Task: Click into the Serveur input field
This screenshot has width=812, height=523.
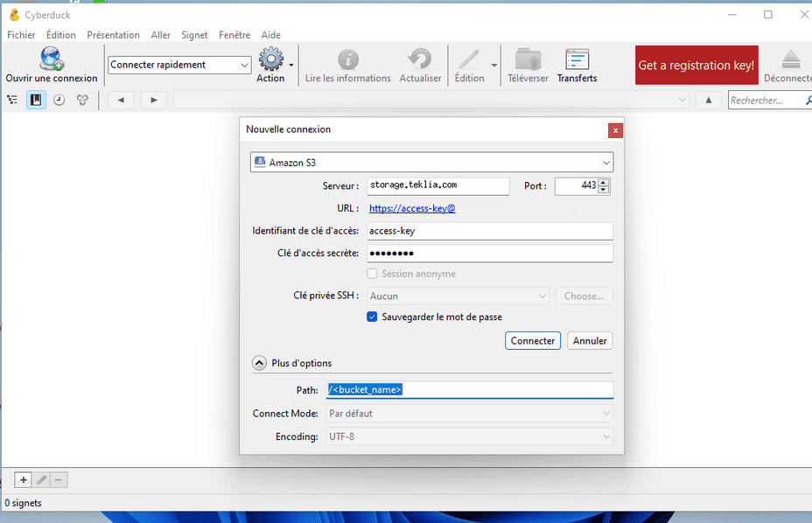Action: point(438,186)
